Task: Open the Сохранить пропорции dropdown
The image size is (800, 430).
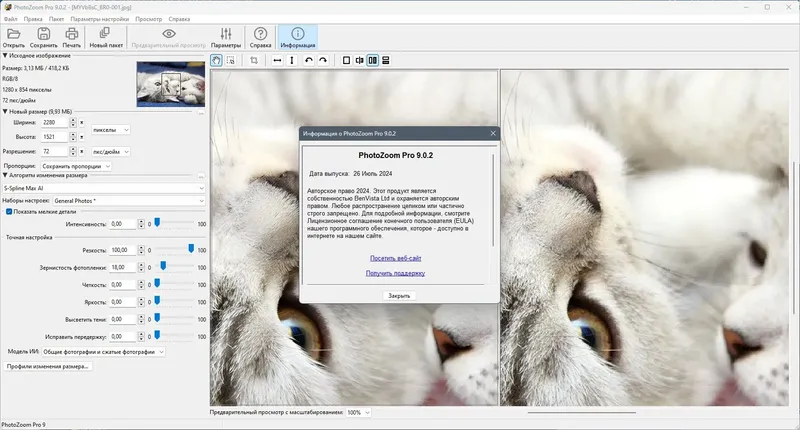Action: coord(76,166)
